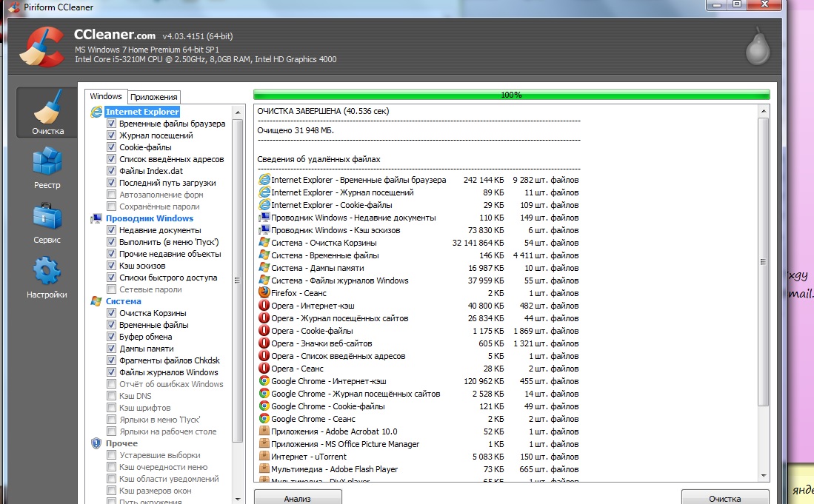814x504 pixels.
Task: Click results pane scrollbar up arrow
Action: click(x=763, y=111)
